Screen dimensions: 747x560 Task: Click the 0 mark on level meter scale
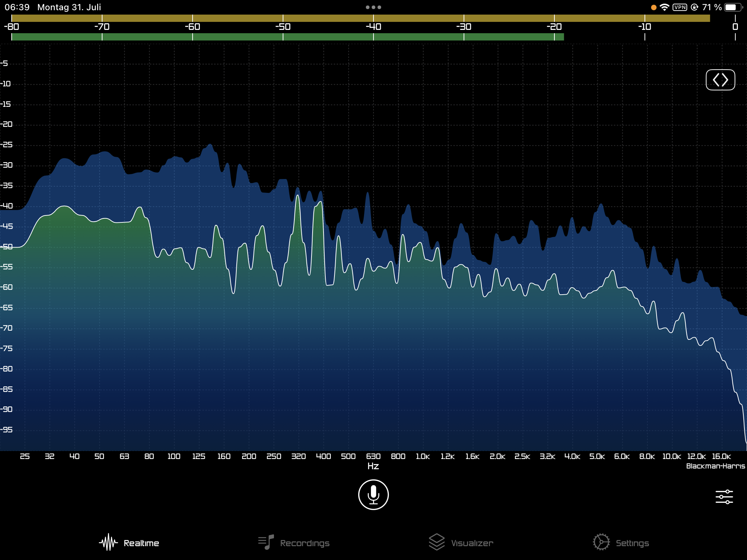click(735, 27)
